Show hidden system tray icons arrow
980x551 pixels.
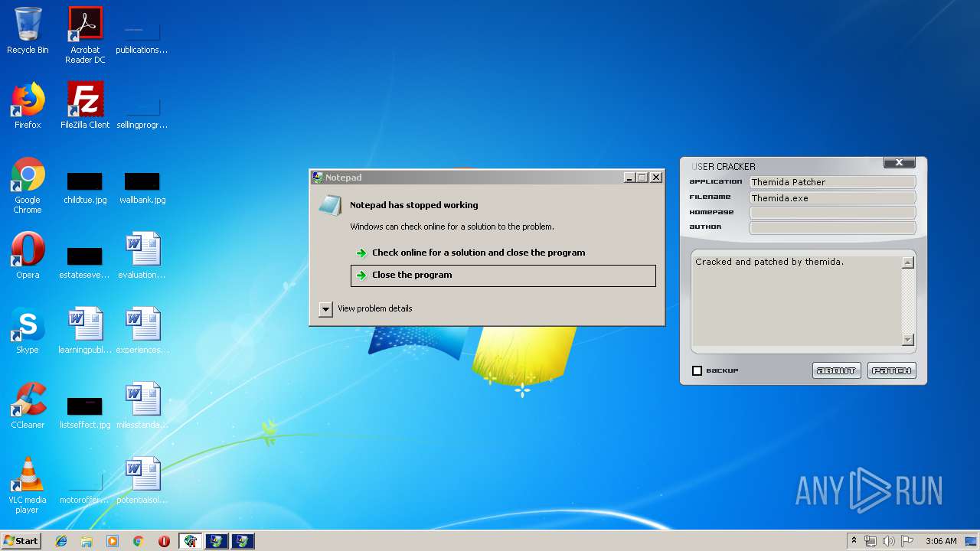[x=854, y=541]
